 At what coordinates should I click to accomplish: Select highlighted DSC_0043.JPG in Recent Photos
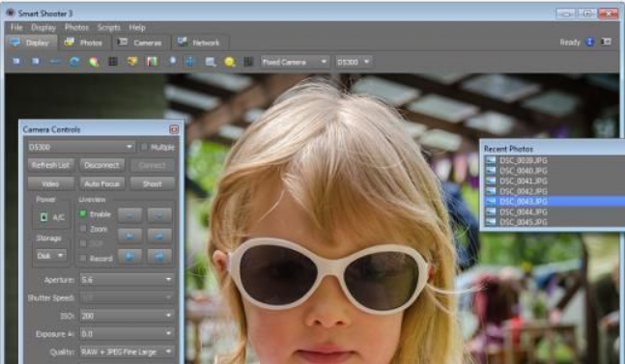(x=554, y=202)
